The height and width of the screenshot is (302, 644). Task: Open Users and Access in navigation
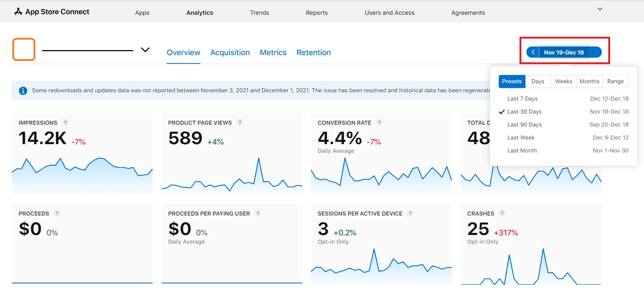pyautogui.click(x=390, y=13)
